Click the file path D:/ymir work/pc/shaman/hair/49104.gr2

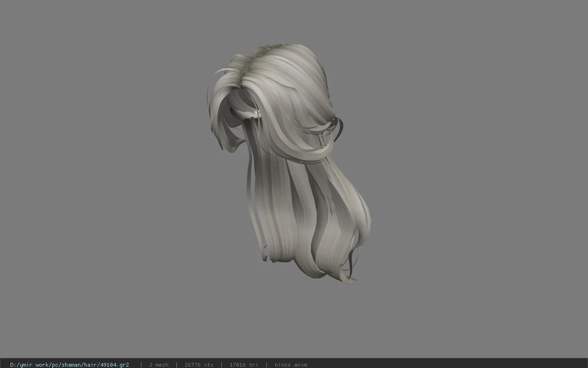click(69, 365)
